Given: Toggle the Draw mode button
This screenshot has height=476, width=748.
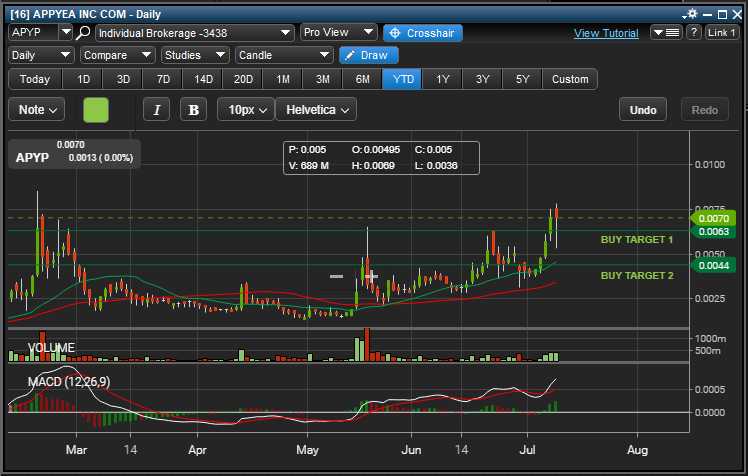Looking at the screenshot, I should 368,55.
